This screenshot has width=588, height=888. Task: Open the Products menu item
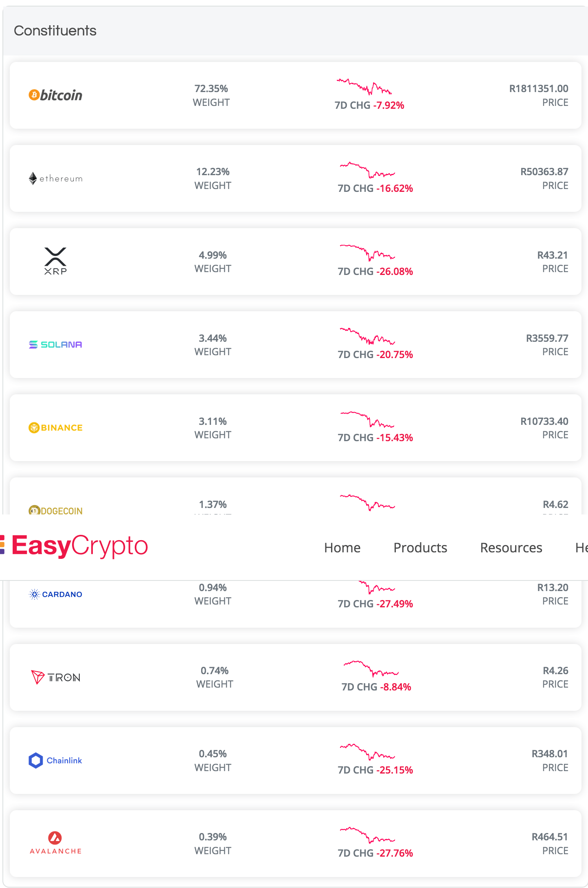pyautogui.click(x=420, y=547)
